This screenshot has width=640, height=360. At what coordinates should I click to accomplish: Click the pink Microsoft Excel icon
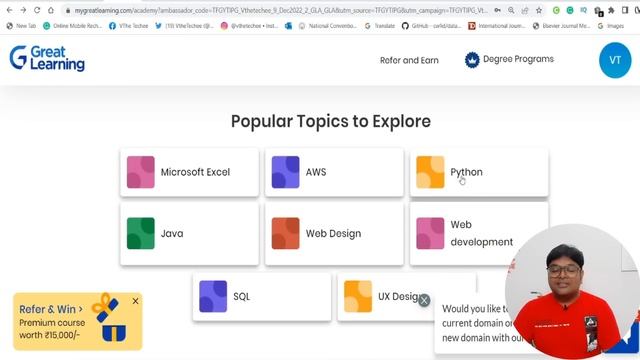140,172
